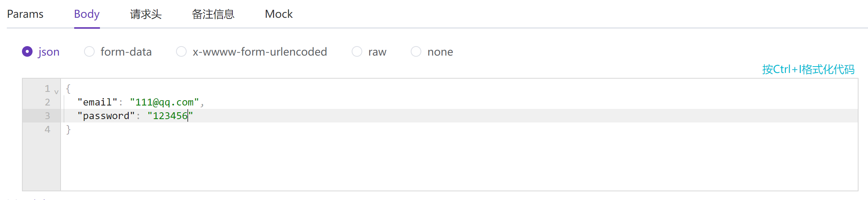Pick the raw body type

click(357, 51)
